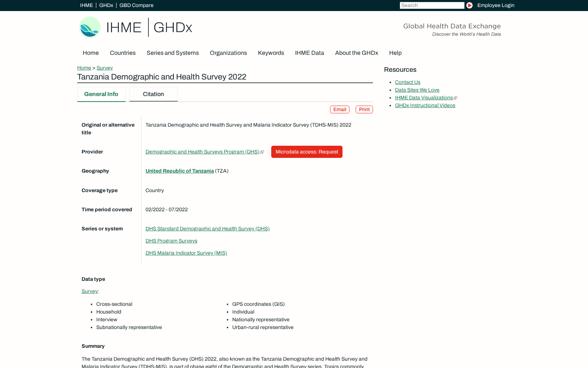Click the Summary heading
The height and width of the screenshot is (368, 588).
(93, 346)
